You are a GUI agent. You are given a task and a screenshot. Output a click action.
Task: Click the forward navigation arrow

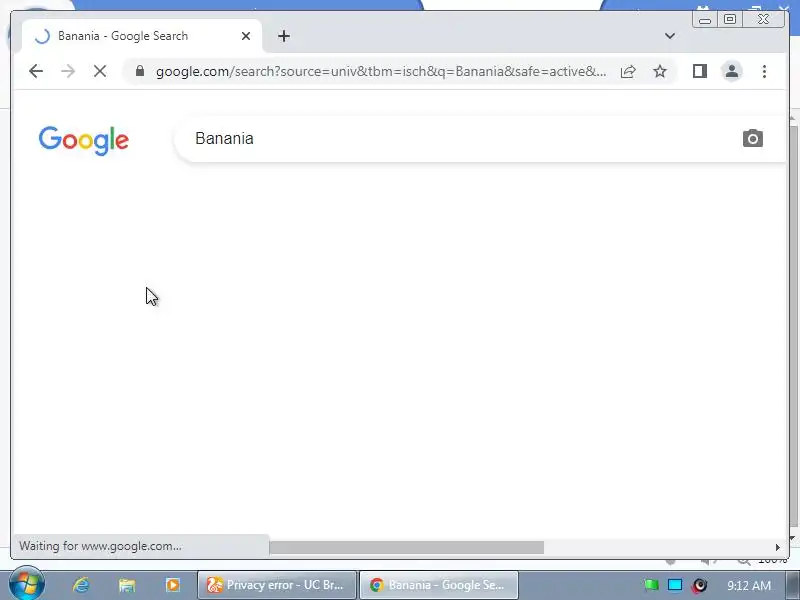click(68, 71)
